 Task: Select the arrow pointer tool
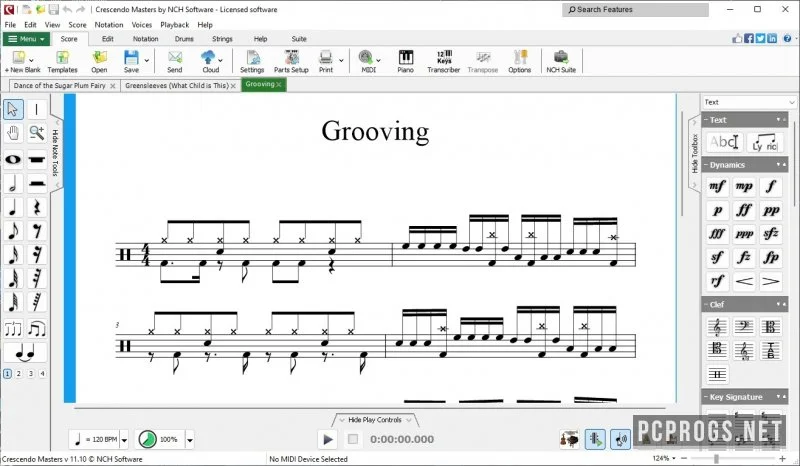point(13,109)
